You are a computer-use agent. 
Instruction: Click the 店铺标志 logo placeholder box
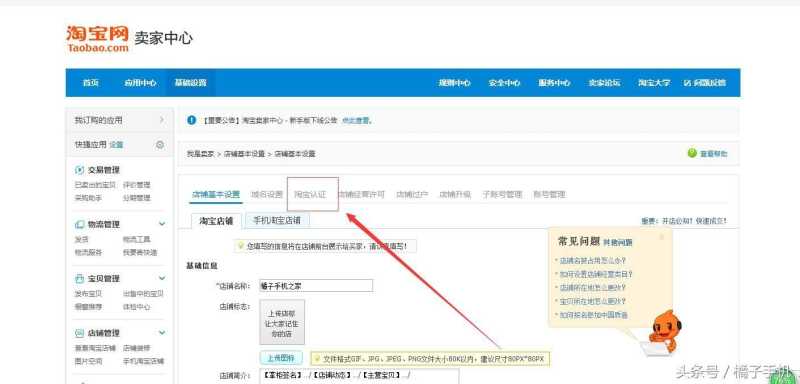282,323
